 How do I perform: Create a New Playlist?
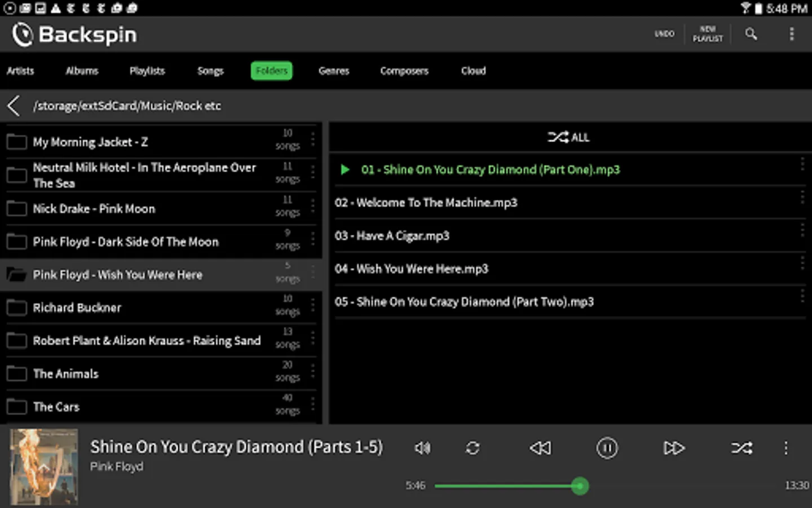click(708, 34)
